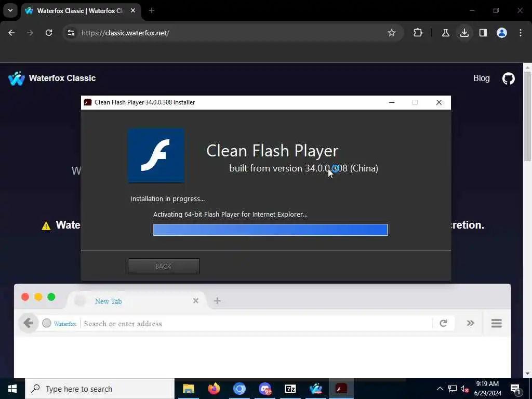This screenshot has width=532, height=399.
Task: Toggle the browser side panel
Action: click(x=483, y=33)
